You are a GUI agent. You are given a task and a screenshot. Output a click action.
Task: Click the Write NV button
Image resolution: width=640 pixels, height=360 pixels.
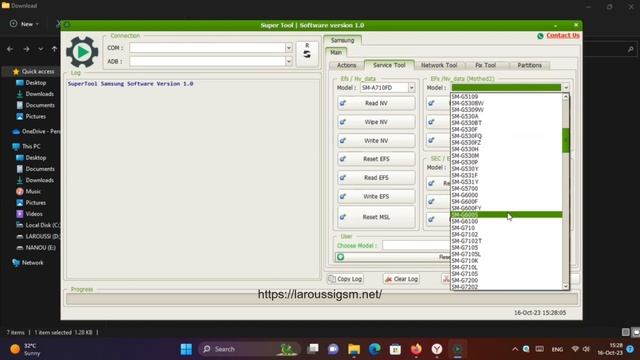tap(376, 140)
